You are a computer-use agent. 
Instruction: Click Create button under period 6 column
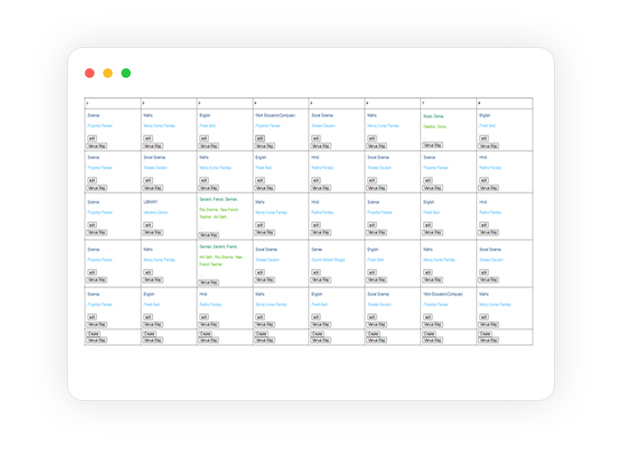pyautogui.click(x=373, y=334)
